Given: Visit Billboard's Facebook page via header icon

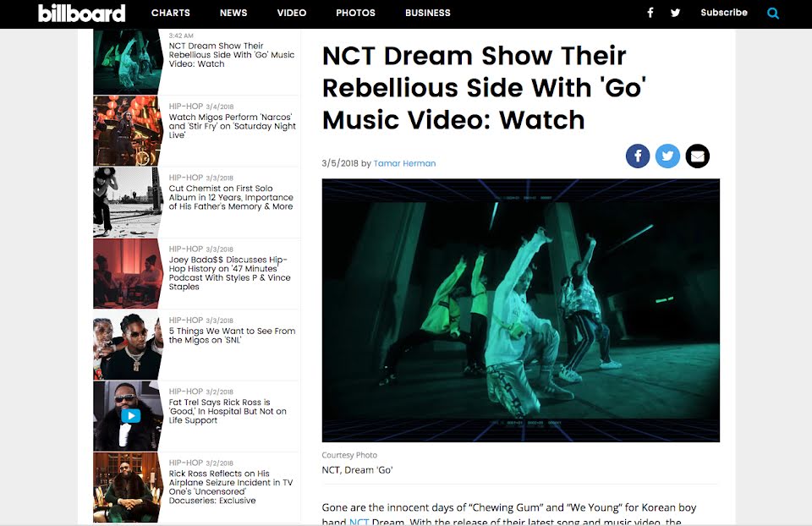Looking at the screenshot, I should coord(650,13).
